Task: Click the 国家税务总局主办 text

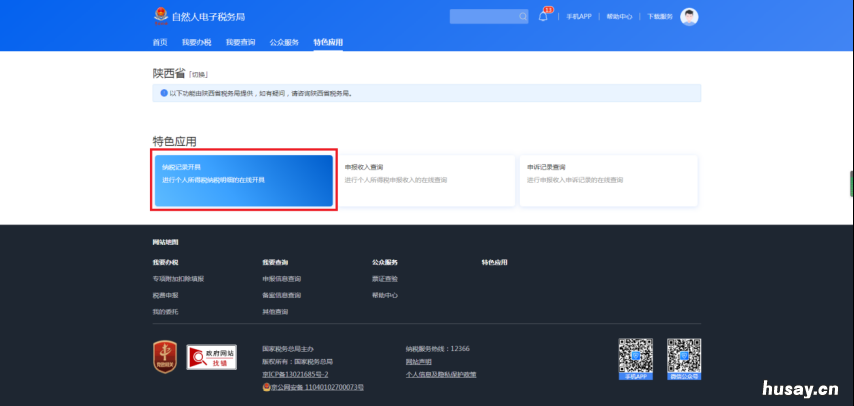Action: point(288,349)
